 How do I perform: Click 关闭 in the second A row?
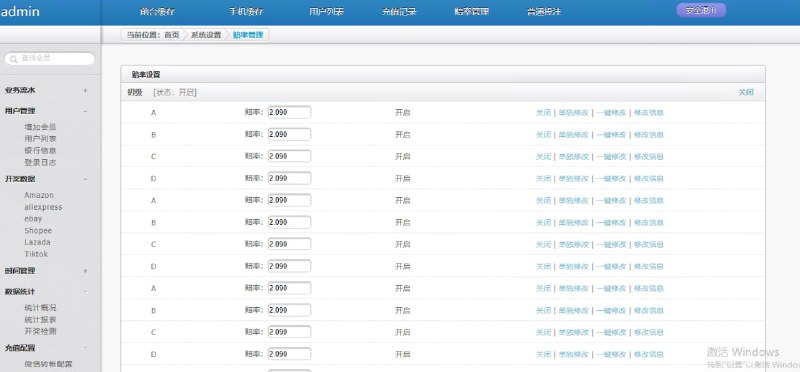tap(543, 201)
